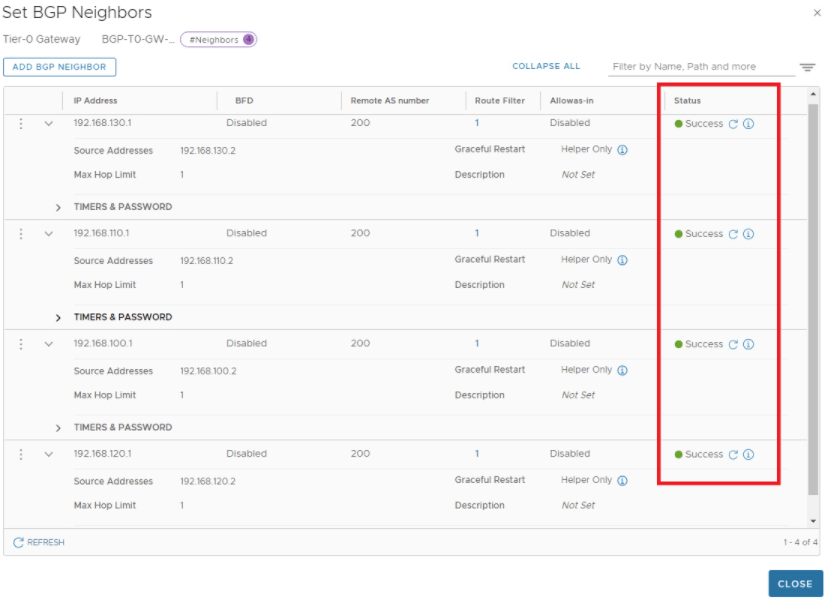Image resolution: width=829 pixels, height=603 pixels.
Task: Open status info for neighbor 192.168.130.1
Action: pyautogui.click(x=748, y=124)
